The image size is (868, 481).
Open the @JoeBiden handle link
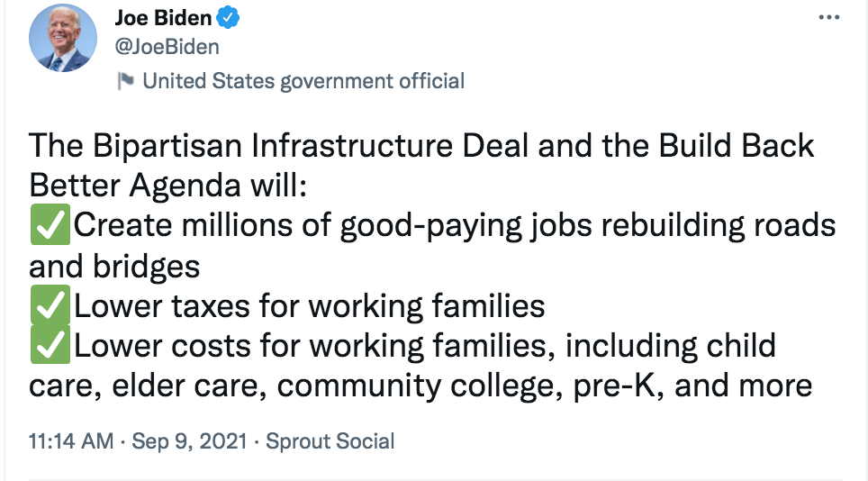[167, 47]
